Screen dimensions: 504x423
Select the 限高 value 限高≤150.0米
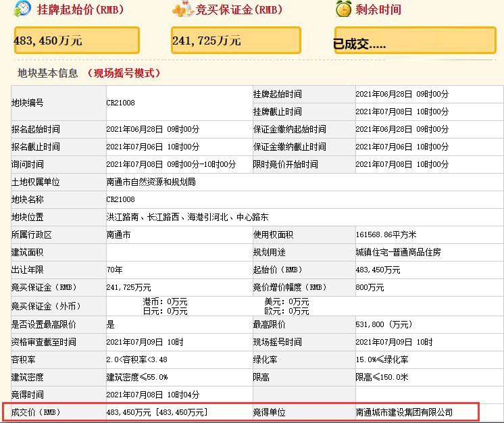[x=382, y=377]
